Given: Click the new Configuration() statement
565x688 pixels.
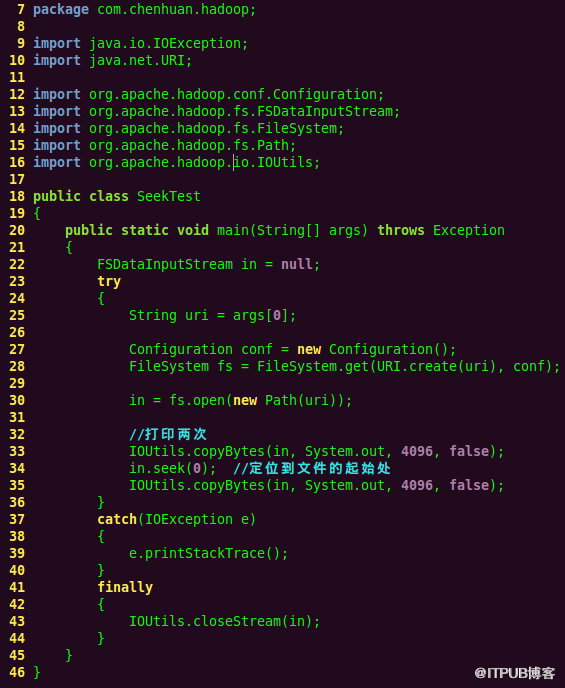Looking at the screenshot, I should [x=293, y=350].
